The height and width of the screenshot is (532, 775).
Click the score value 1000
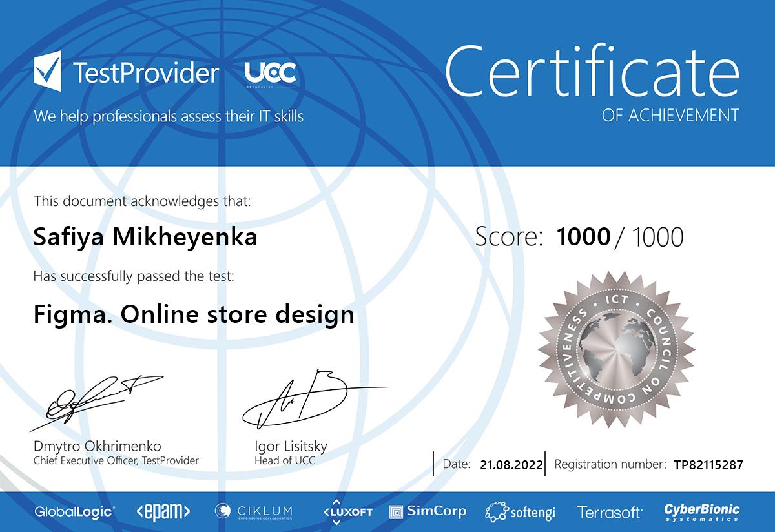pyautogui.click(x=583, y=237)
